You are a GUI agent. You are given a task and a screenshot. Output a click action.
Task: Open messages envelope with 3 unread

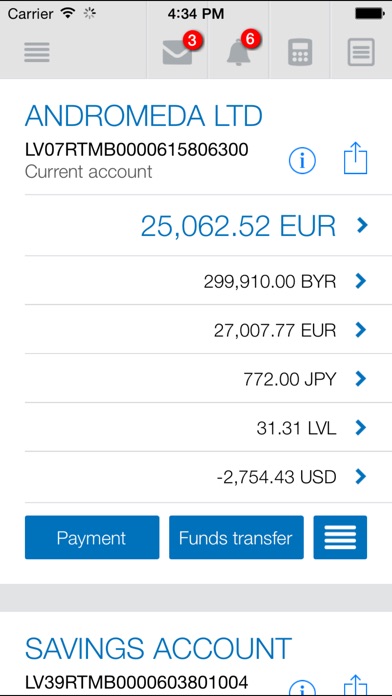point(177,52)
